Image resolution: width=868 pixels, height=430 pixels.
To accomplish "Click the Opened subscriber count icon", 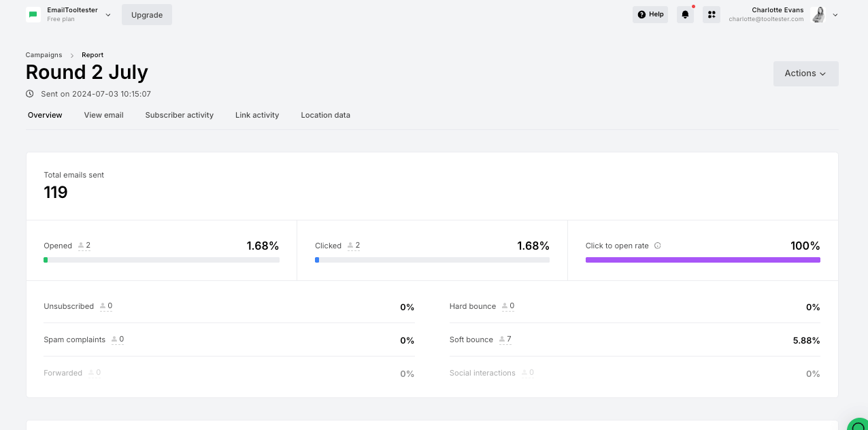I will [81, 246].
